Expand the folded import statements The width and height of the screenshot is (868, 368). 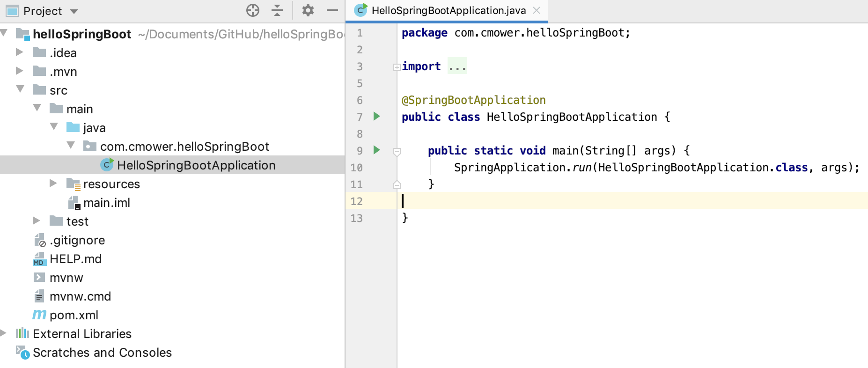[x=397, y=67]
